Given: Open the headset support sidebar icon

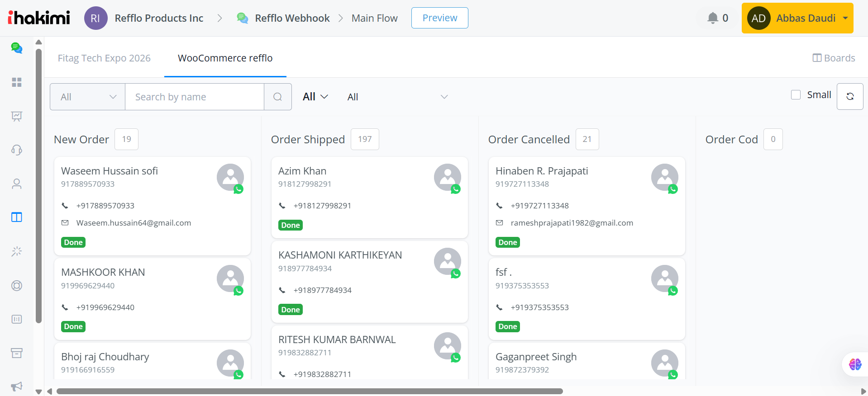Looking at the screenshot, I should pyautogui.click(x=17, y=150).
